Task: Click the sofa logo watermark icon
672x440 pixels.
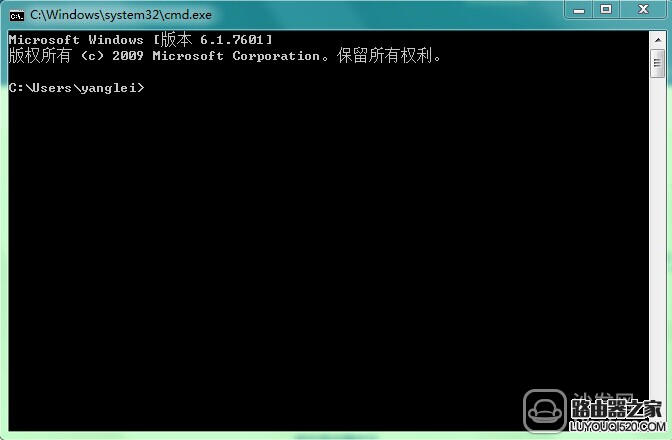Action: [545, 411]
